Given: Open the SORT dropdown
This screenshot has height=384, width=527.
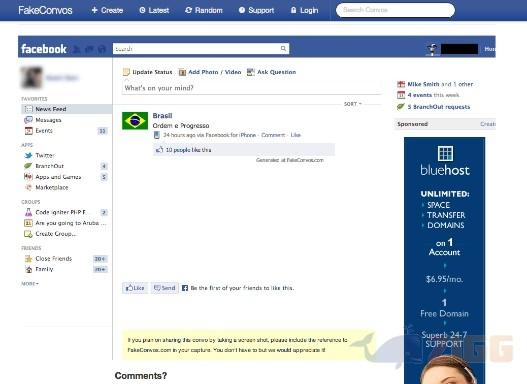Looking at the screenshot, I should pos(353,104).
